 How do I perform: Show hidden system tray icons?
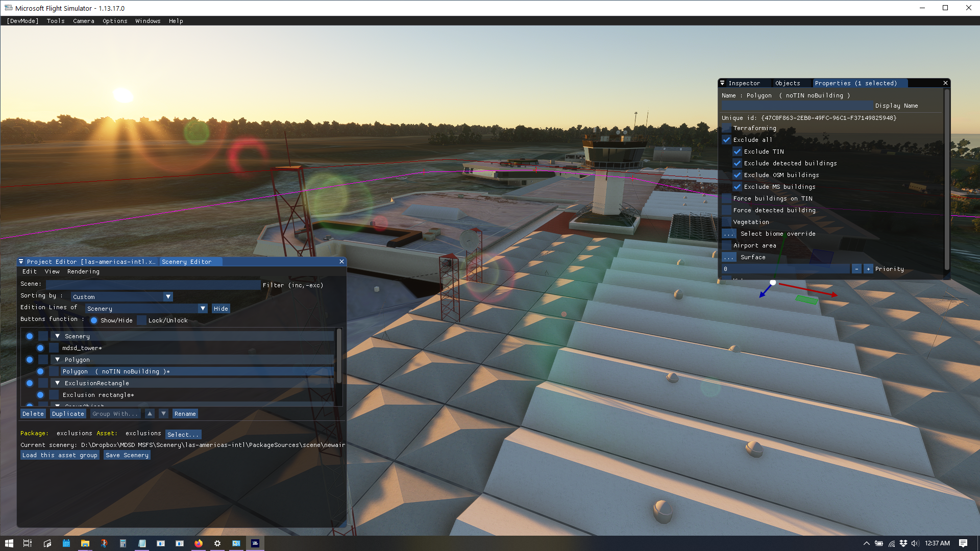(x=866, y=543)
